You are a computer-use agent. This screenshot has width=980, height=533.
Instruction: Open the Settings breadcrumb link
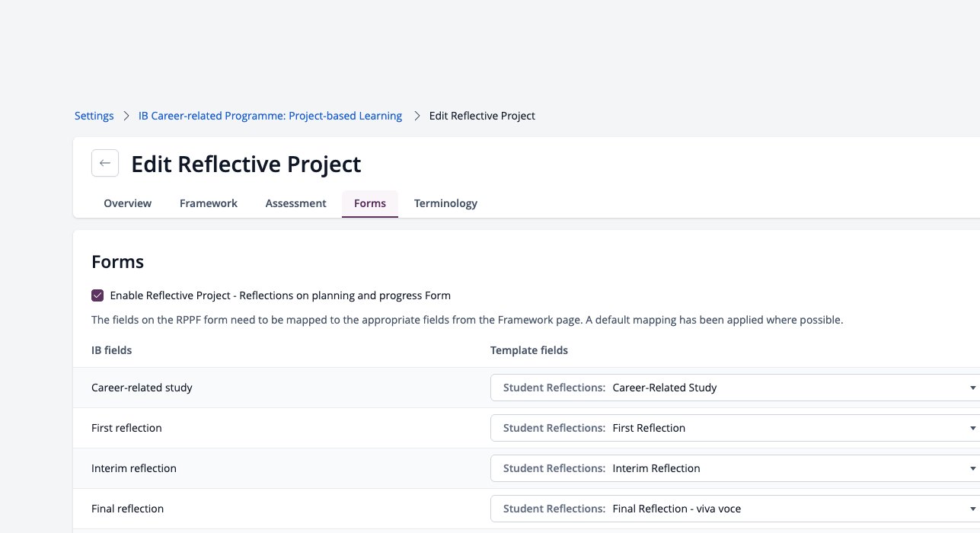pos(94,116)
